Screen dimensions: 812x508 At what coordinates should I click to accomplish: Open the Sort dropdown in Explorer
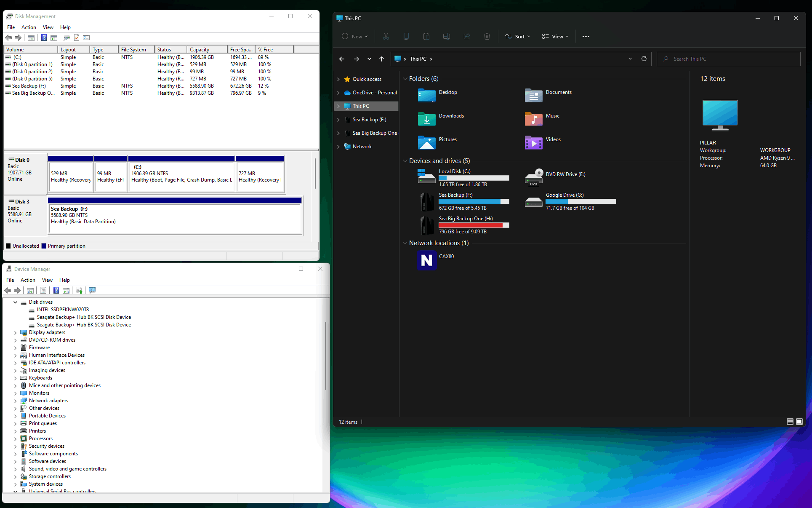(x=518, y=37)
